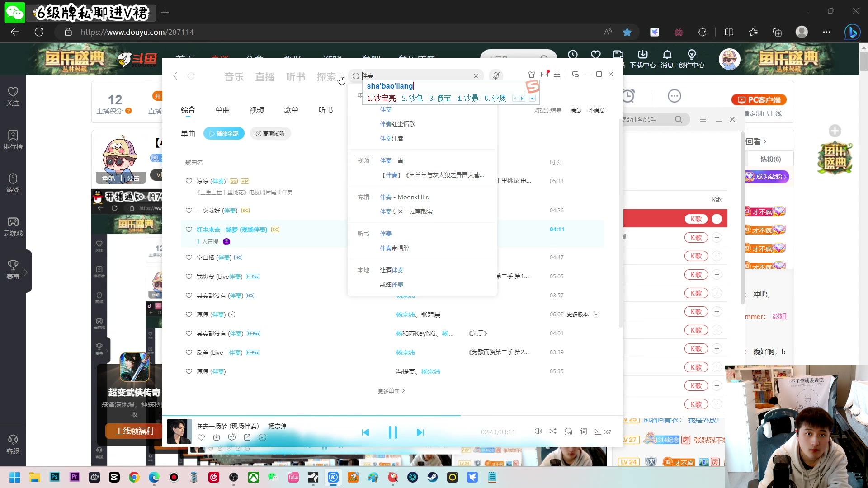Image resolution: width=868 pixels, height=488 pixels.
Task: Open the sound effects headphone icon
Action: coord(568,432)
